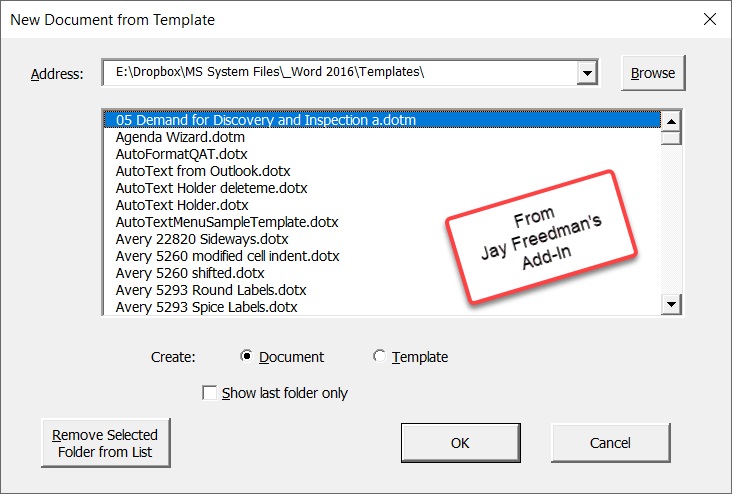Click Remove Selected Folder from List button
This screenshot has height=494, width=732.
[x=106, y=443]
